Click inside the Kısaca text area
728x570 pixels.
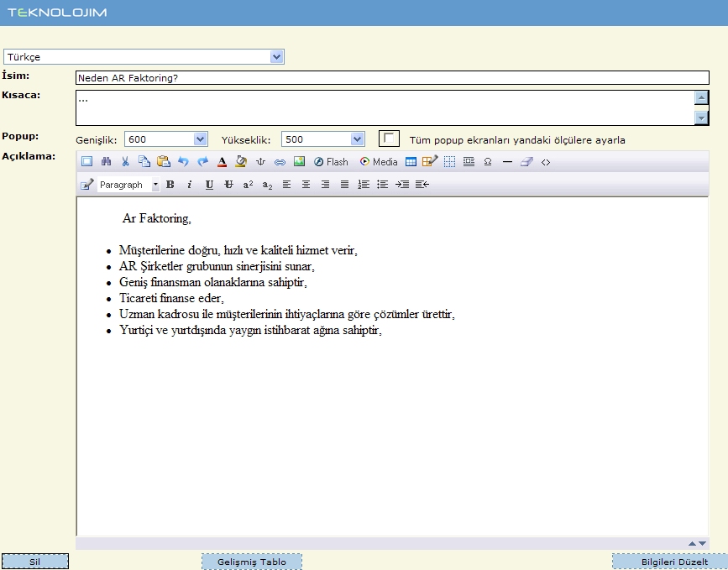385,107
